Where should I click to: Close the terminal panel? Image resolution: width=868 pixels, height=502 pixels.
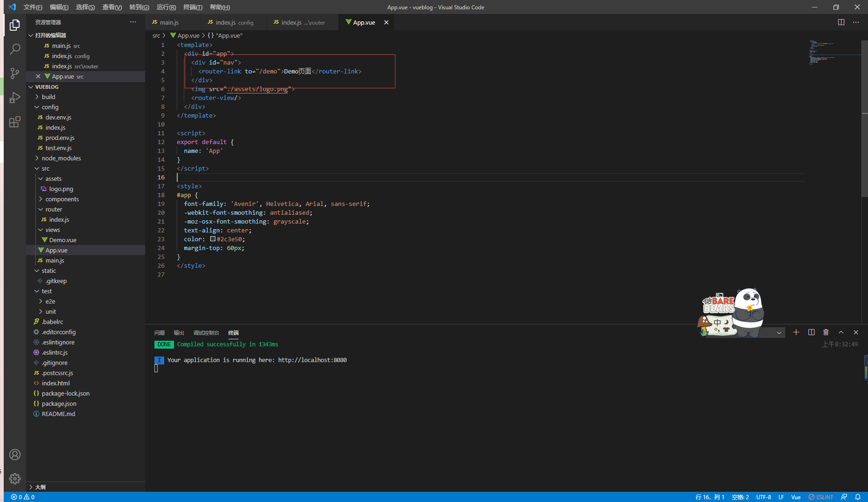(856, 332)
